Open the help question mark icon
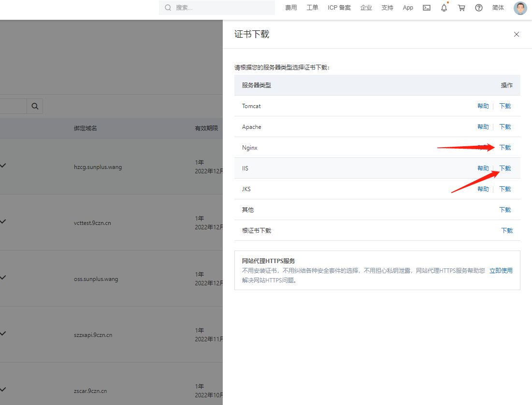Image resolution: width=532 pixels, height=405 pixels. tap(479, 8)
